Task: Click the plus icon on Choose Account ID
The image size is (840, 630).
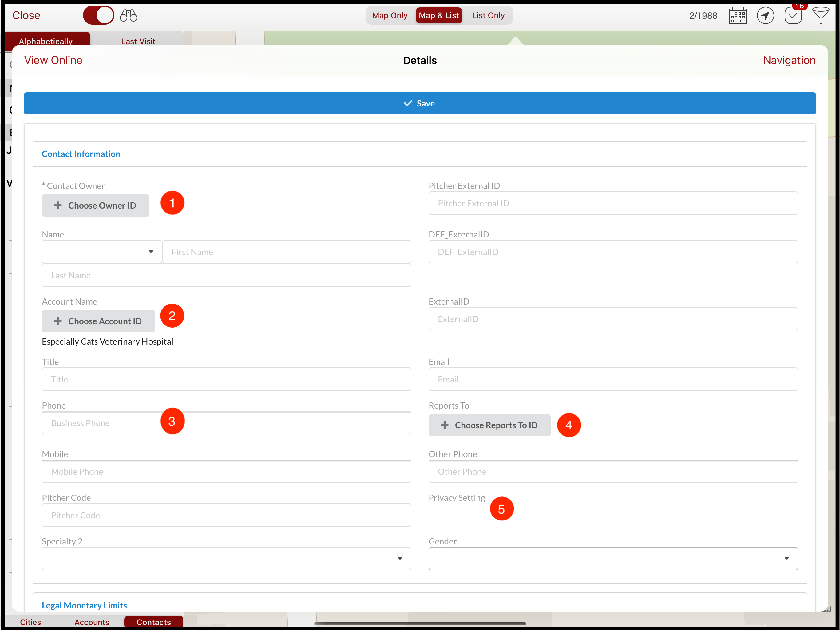Action: coord(58,321)
